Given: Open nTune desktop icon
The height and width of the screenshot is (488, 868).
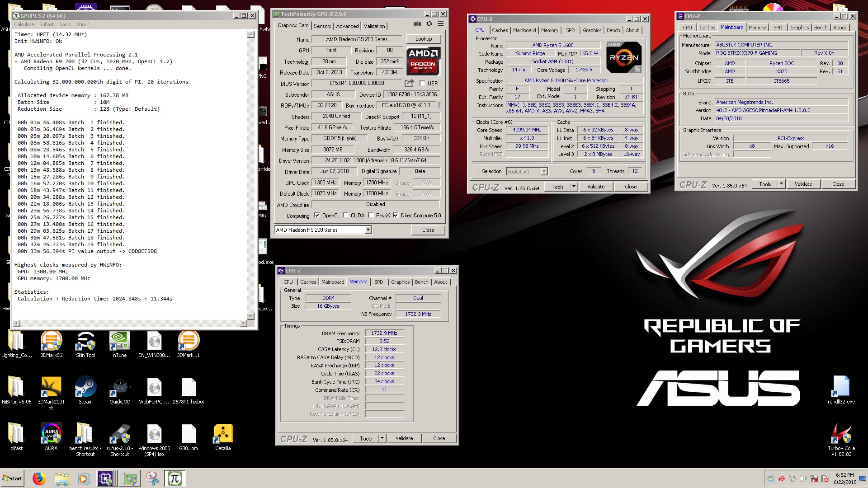Looking at the screenshot, I should 120,344.
